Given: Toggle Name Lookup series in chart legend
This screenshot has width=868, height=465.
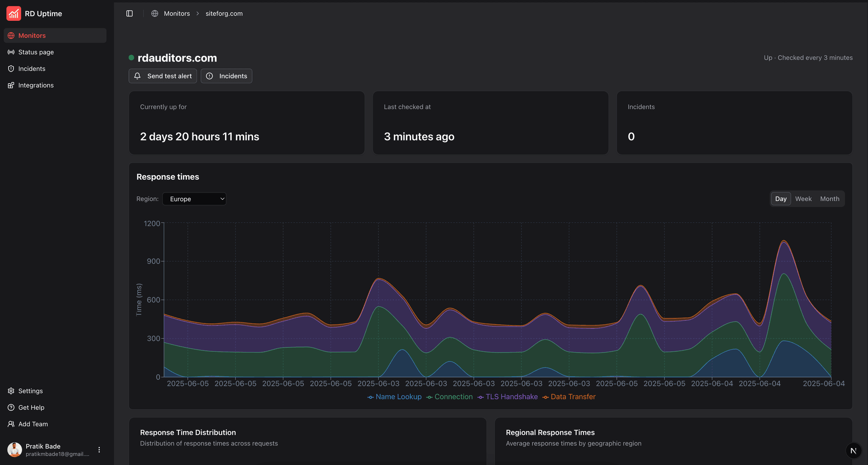Looking at the screenshot, I should pyautogui.click(x=395, y=397).
